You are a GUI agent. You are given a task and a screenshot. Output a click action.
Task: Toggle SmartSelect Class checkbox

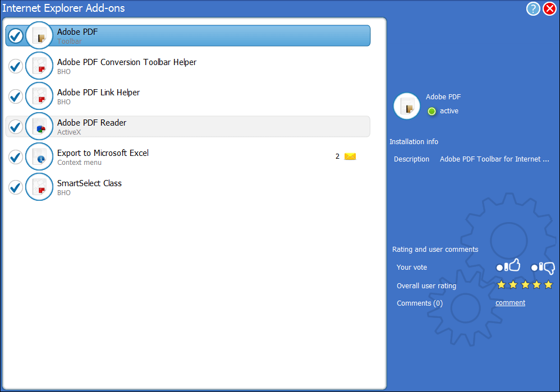tap(16, 187)
